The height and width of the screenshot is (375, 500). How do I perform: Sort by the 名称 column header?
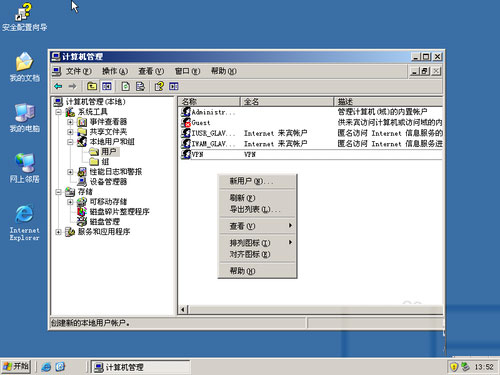pyautogui.click(x=209, y=102)
